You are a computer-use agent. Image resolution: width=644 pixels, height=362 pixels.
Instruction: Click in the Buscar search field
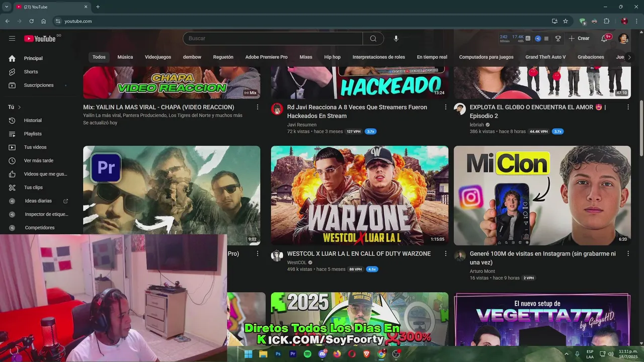(x=273, y=39)
